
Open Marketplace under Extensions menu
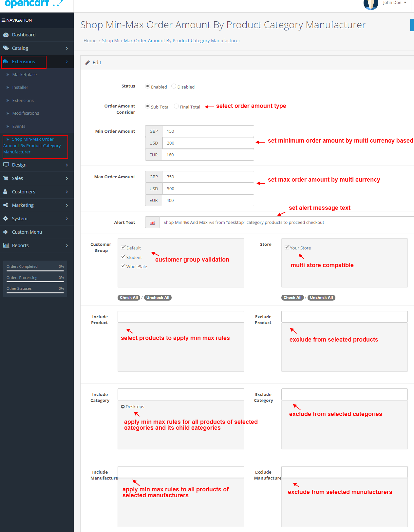25,75
